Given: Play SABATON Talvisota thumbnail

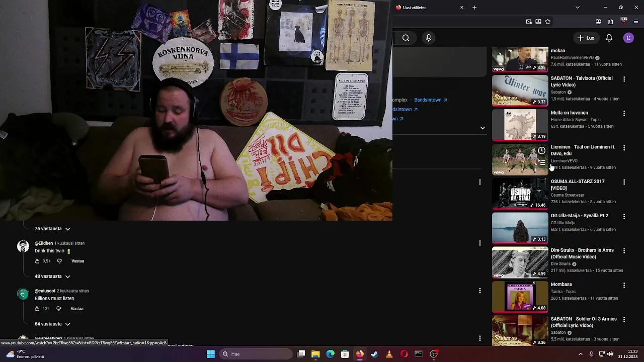Looking at the screenshot, I should pyautogui.click(x=520, y=91).
